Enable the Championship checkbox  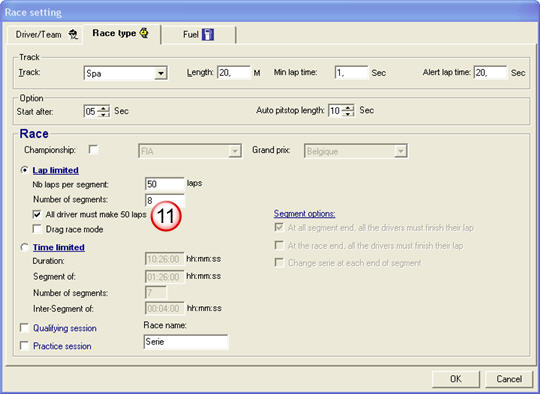point(93,150)
